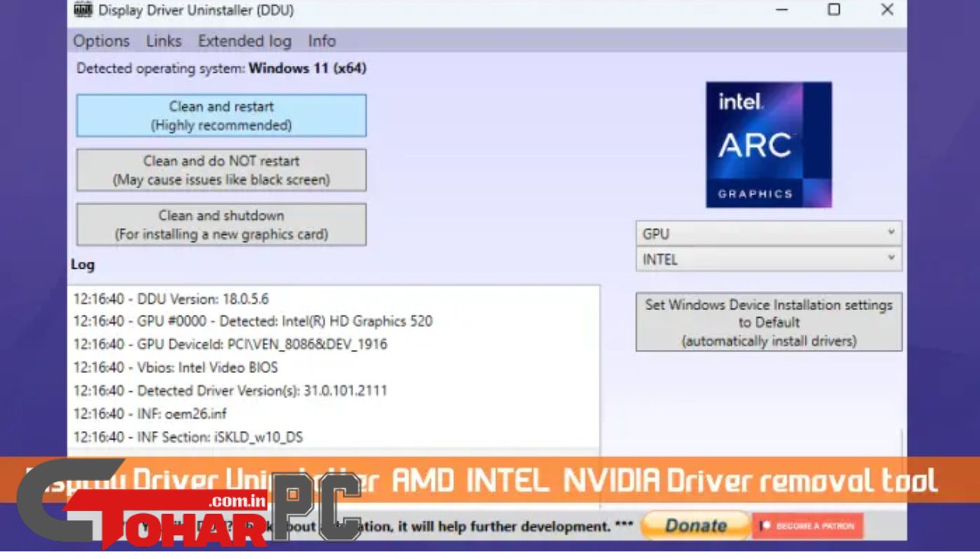
Task: Click the DDU app icon in title bar
Action: (x=83, y=10)
